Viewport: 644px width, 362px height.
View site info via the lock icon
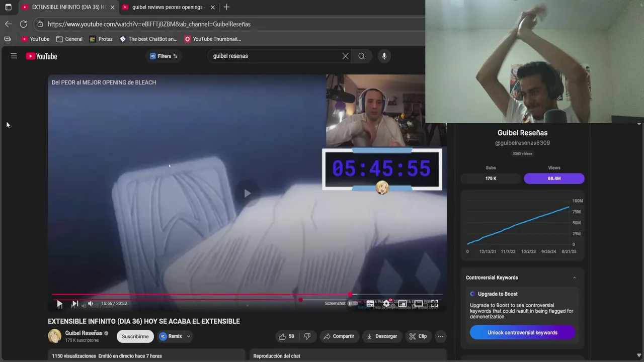coord(40,24)
